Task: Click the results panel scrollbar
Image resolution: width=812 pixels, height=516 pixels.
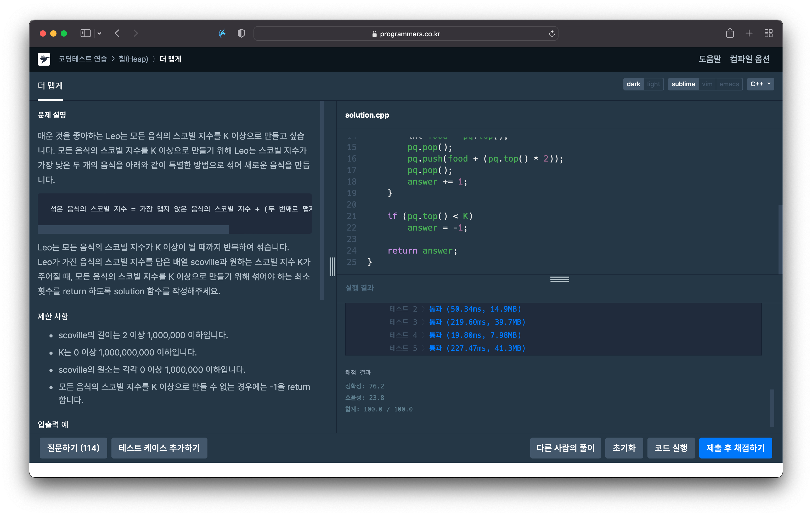Action: pos(772,408)
